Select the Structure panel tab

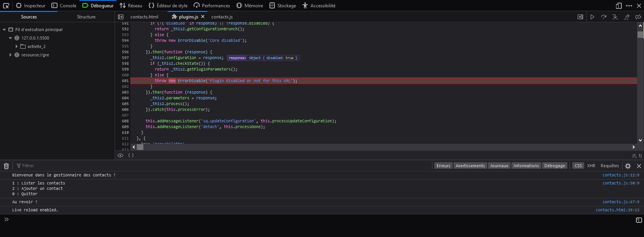[86, 17]
